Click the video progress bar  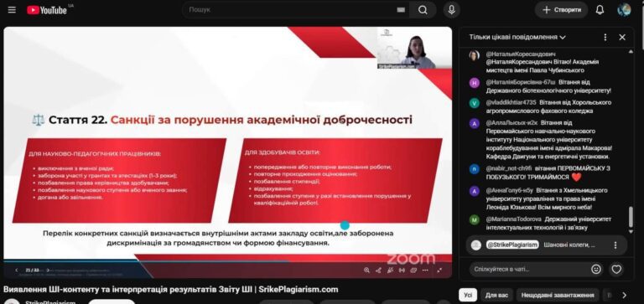[228, 261]
